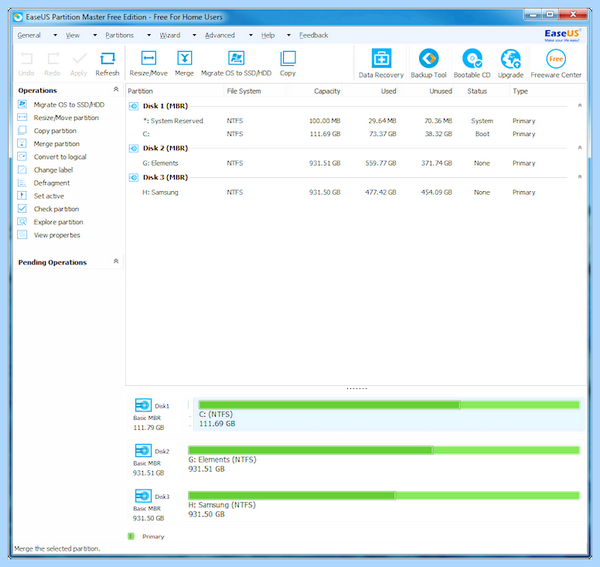
Task: Open the View menu dropdown arrow
Action: click(95, 35)
